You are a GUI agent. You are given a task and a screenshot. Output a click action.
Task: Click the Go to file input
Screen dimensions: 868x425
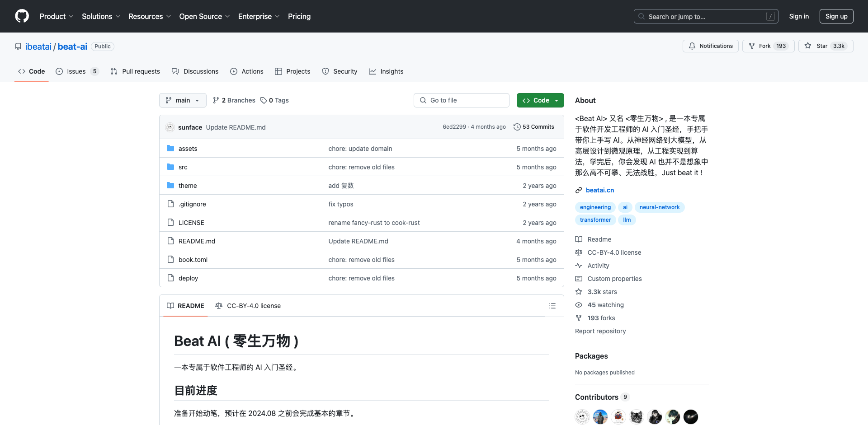click(x=462, y=100)
